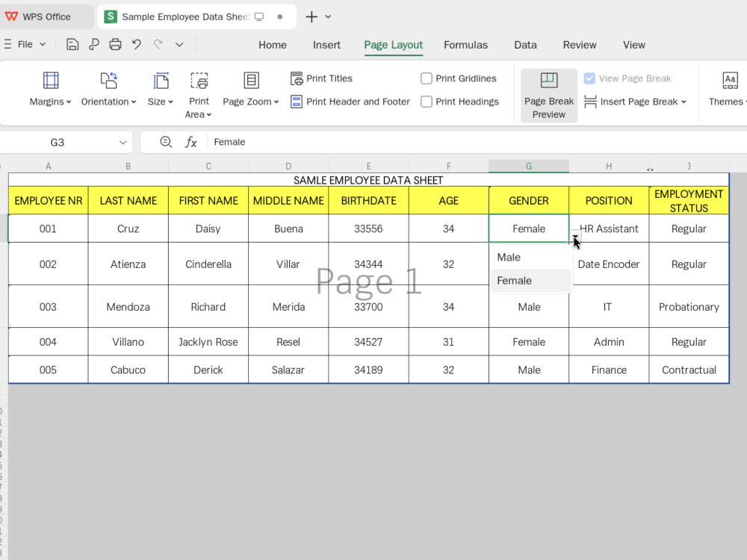This screenshot has height=560, width=747.
Task: Open the View tab
Action: [x=633, y=45]
